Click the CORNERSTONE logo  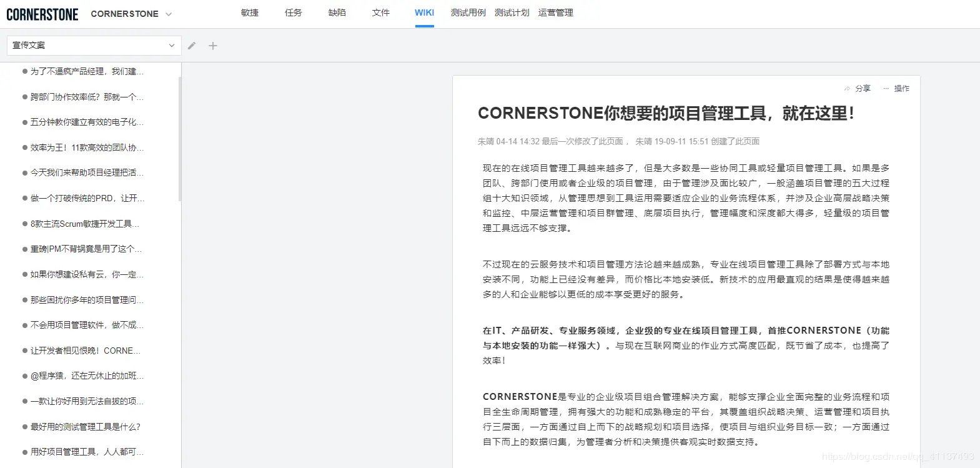click(x=42, y=14)
